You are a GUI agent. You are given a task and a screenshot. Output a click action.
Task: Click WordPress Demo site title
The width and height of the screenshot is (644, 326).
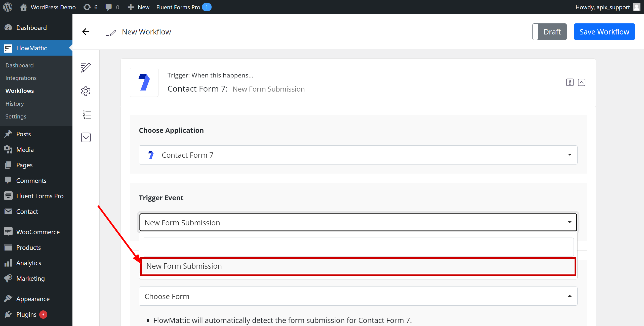tap(53, 7)
